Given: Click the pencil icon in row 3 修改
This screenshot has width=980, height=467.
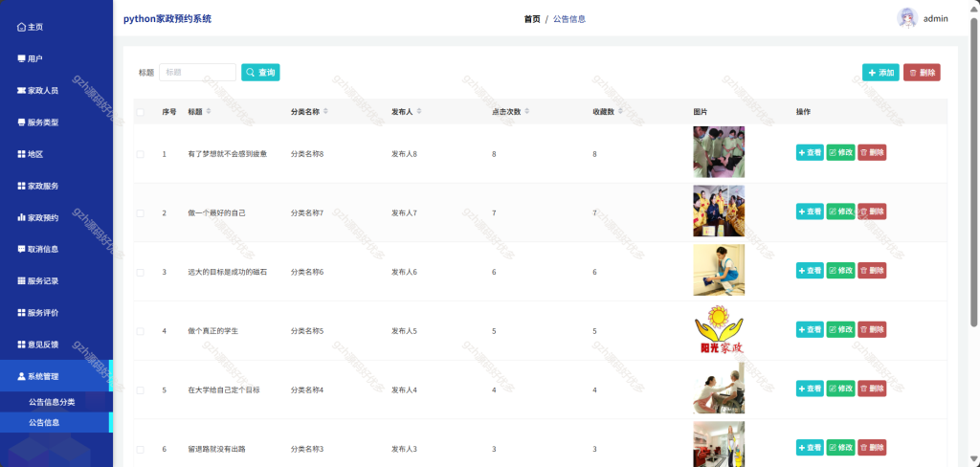Looking at the screenshot, I should tap(833, 271).
